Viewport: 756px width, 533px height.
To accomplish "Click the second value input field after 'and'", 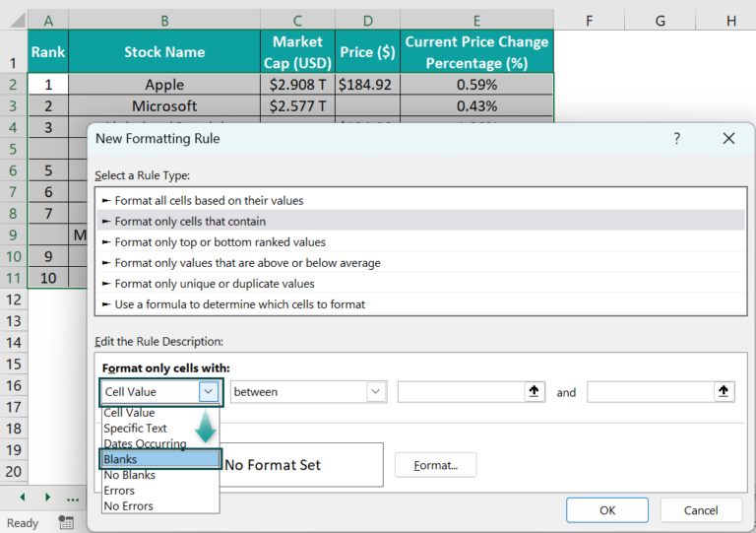I will click(x=651, y=392).
